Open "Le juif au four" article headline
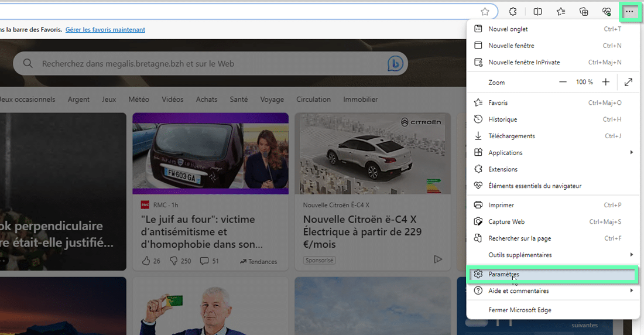The width and height of the screenshot is (644, 335). (x=201, y=232)
